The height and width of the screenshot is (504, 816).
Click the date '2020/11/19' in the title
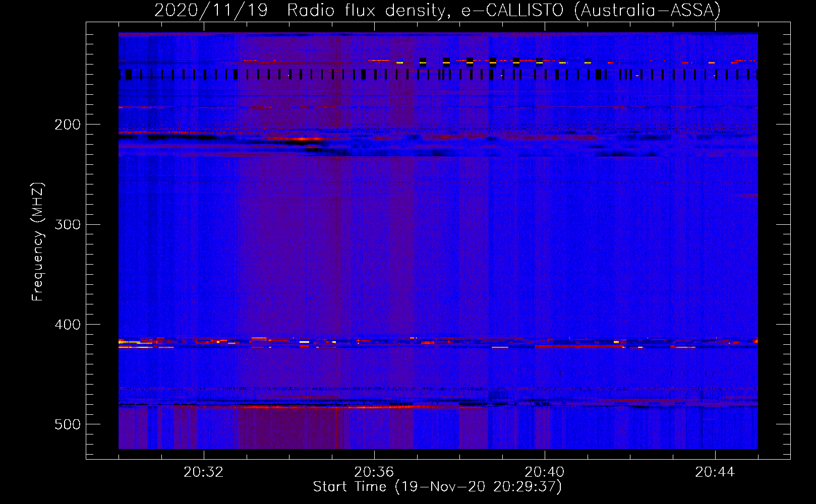[211, 10]
